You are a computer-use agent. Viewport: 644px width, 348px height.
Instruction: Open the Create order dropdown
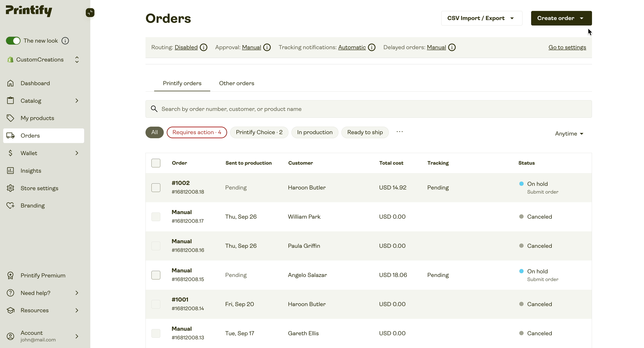click(561, 18)
